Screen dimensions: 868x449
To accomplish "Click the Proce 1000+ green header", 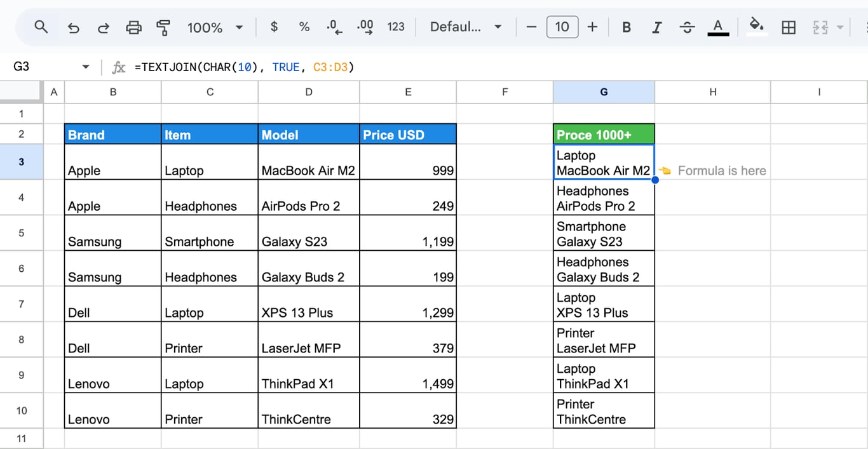I will tap(604, 134).
